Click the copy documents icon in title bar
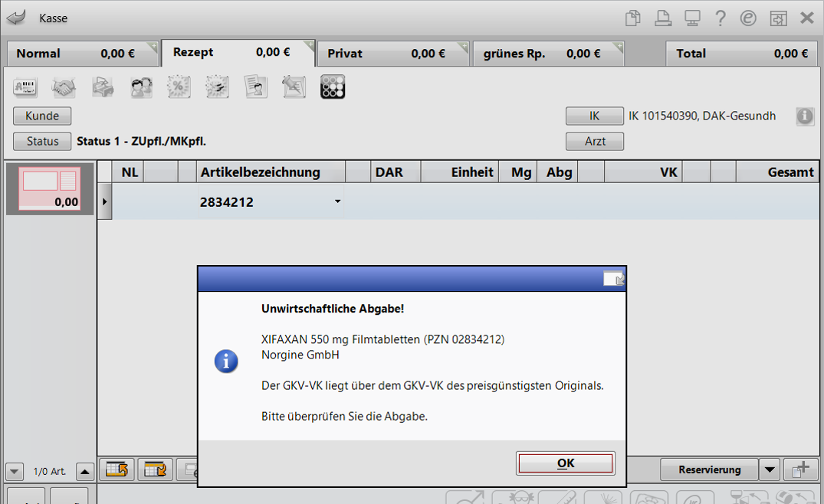 [632, 18]
